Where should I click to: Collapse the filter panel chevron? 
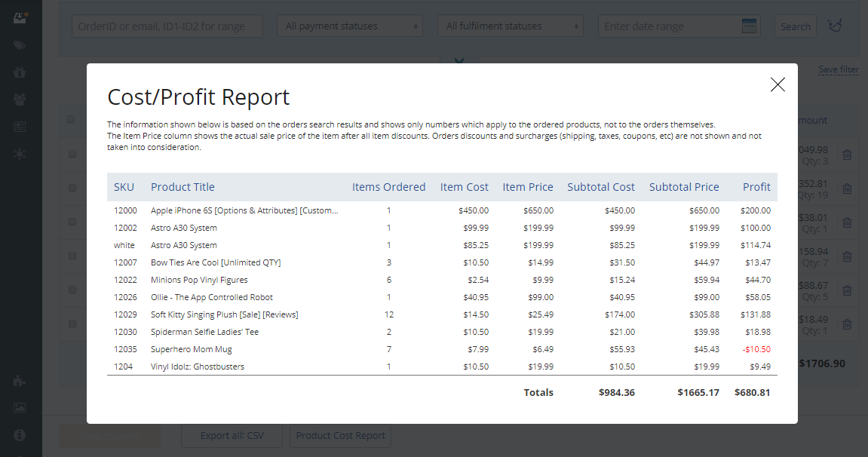pyautogui.click(x=459, y=60)
